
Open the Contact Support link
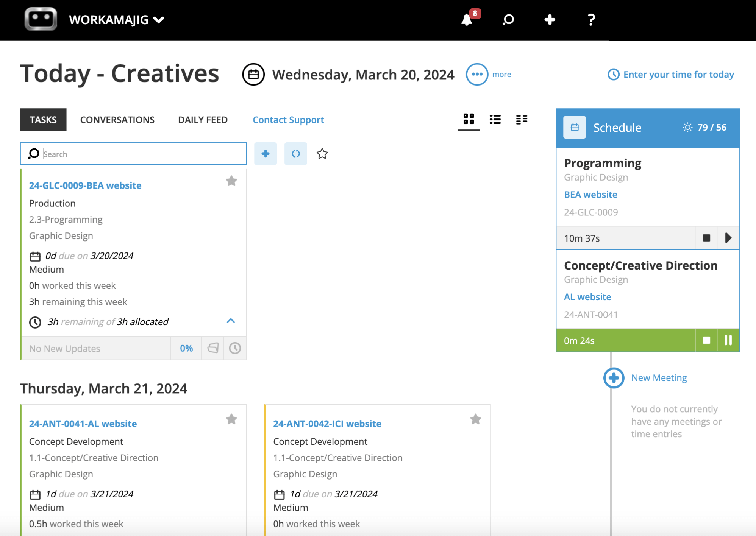click(x=288, y=120)
